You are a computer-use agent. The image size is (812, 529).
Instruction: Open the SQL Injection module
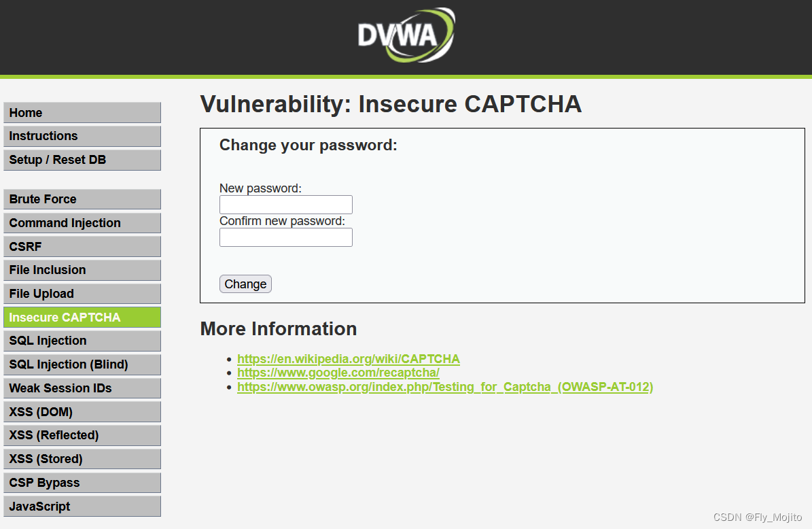pos(82,341)
